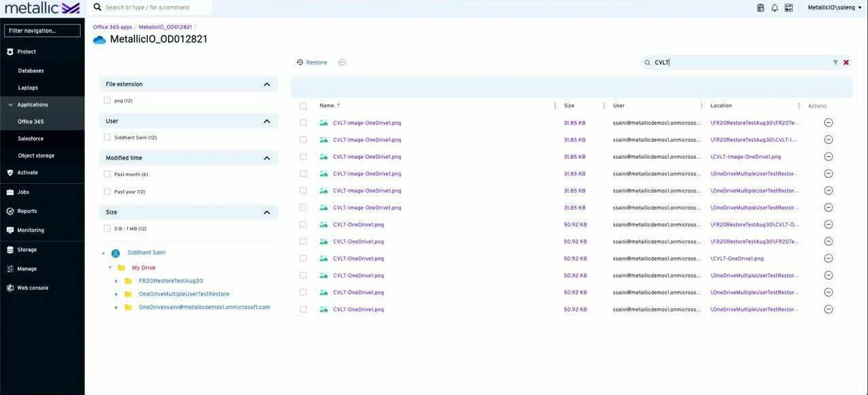The width and height of the screenshot is (868, 395).
Task: Collapse the File extension filter section
Action: point(267,84)
